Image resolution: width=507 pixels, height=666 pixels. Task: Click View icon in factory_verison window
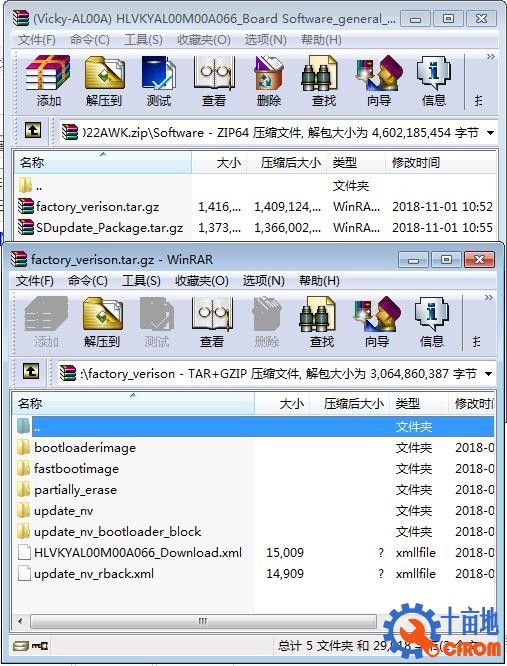(x=212, y=322)
